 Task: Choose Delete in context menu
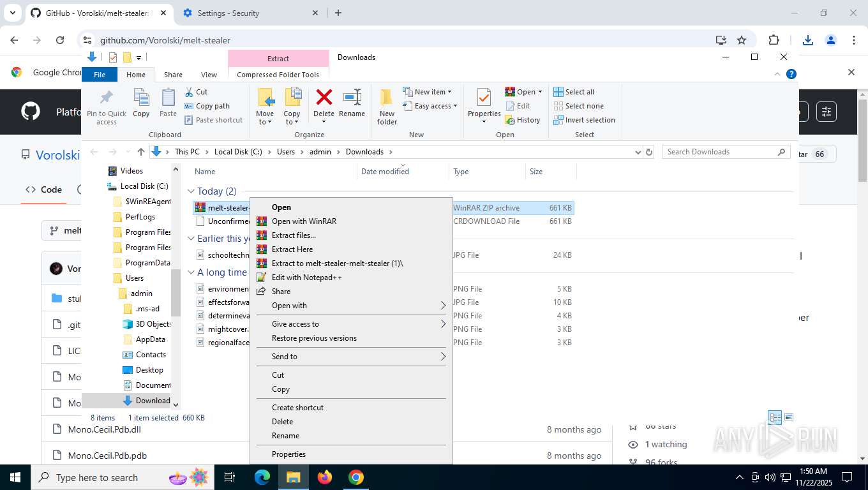pyautogui.click(x=351, y=422)
